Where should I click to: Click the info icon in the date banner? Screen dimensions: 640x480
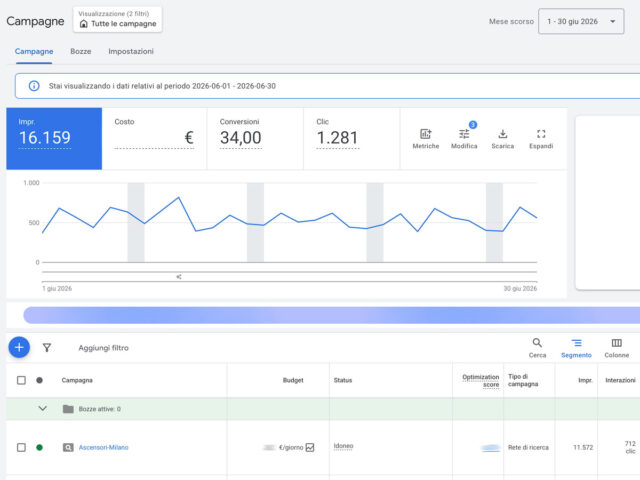[x=34, y=86]
